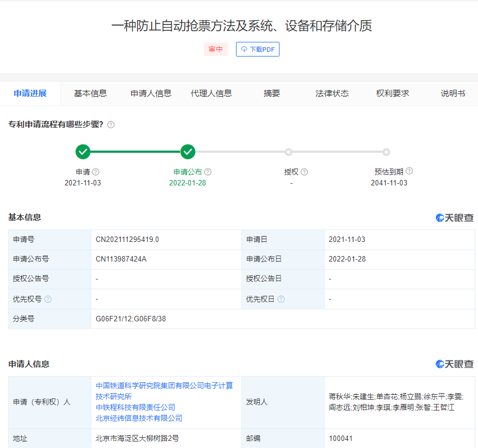
Task: Select the 代理人信息 tab
Action: point(211,93)
